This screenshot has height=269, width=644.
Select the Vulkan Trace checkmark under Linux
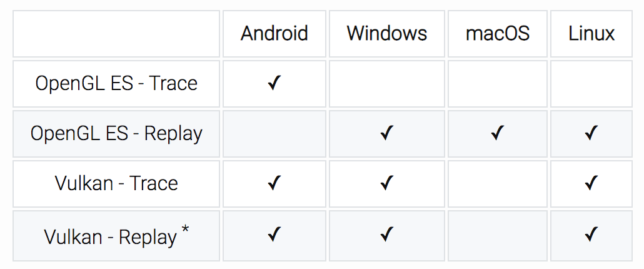[x=591, y=183]
